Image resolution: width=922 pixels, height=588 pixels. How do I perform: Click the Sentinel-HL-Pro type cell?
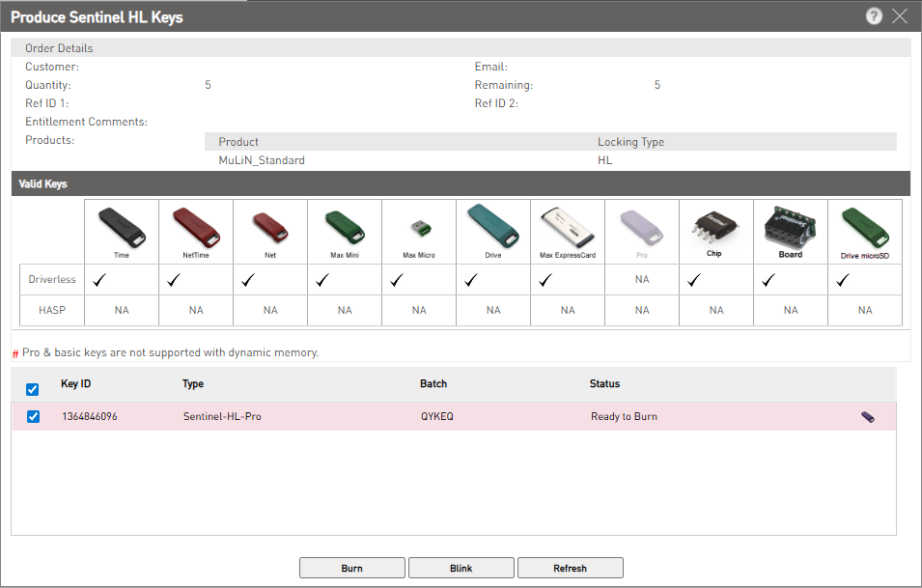click(222, 416)
